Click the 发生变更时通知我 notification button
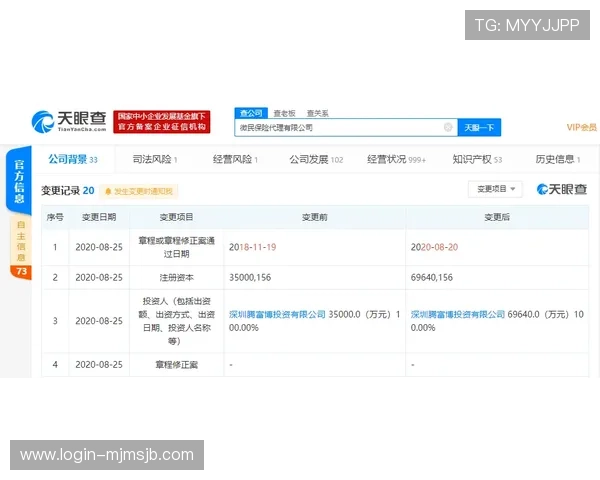Image resolution: width=600 pixels, height=480 pixels. pyautogui.click(x=139, y=191)
